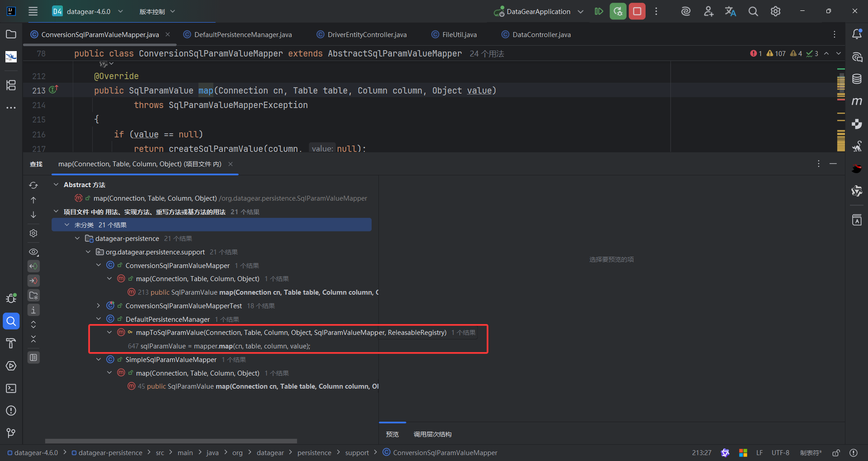Click the rerun debug button
868x461 pixels.
(x=618, y=11)
